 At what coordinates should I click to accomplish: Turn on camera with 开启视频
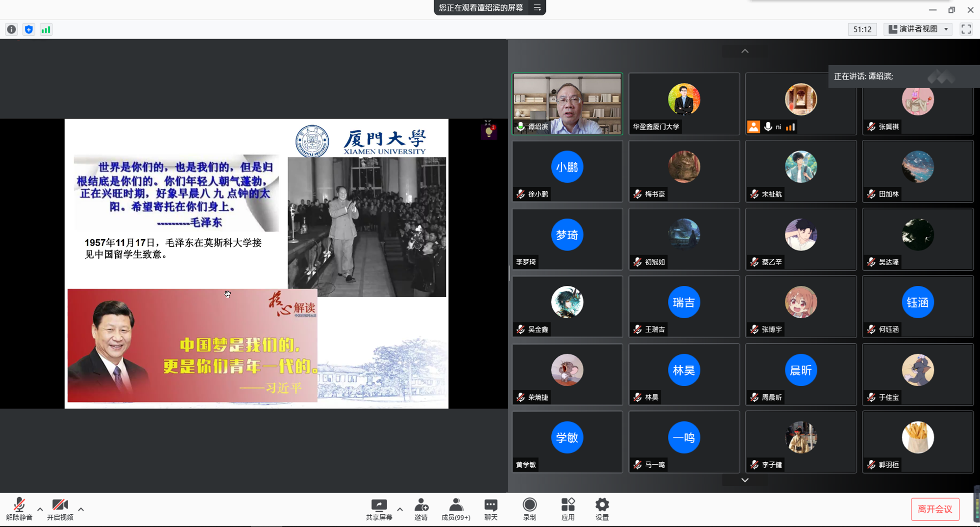tap(60, 509)
